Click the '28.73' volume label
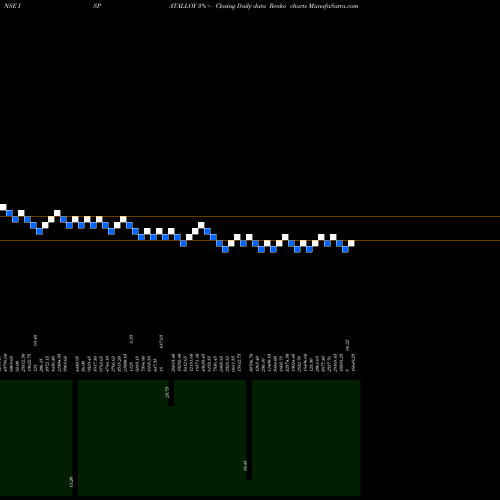Image resolution: width=500 pixels, height=500 pixels. pyautogui.click(x=167, y=392)
